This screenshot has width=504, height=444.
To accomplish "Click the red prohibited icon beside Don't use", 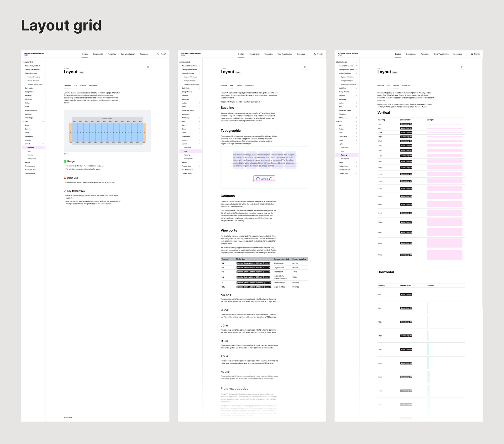I will [x=65, y=178].
